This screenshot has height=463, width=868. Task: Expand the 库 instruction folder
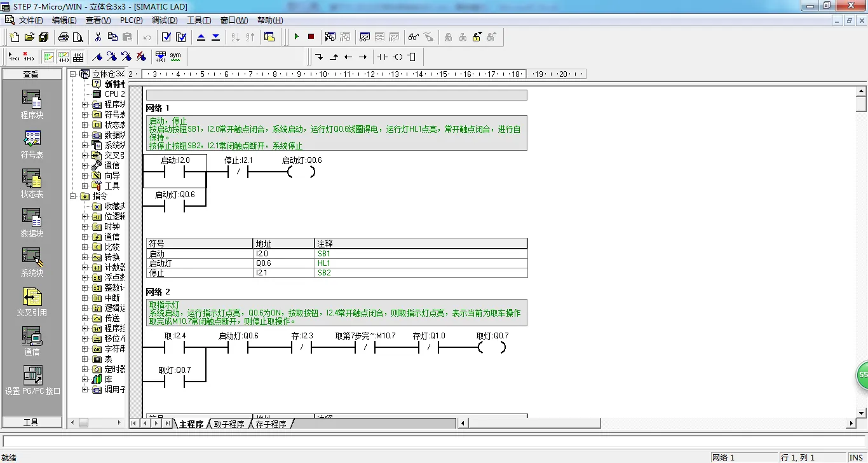(x=85, y=379)
